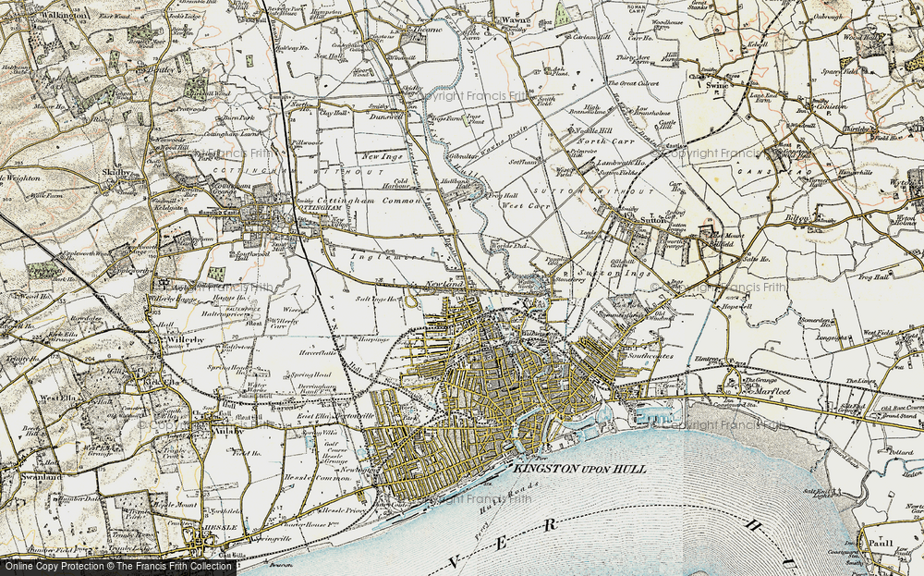Screen dimensions: 924x576
Task: Click the 'Skidby' village label
Action: click(x=116, y=172)
